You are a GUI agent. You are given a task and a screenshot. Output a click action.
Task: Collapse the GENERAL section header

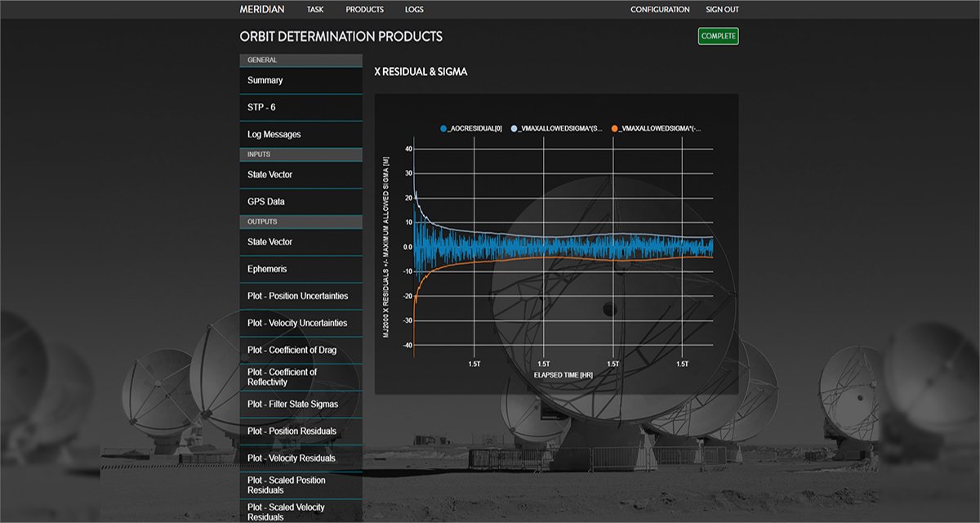(x=299, y=60)
